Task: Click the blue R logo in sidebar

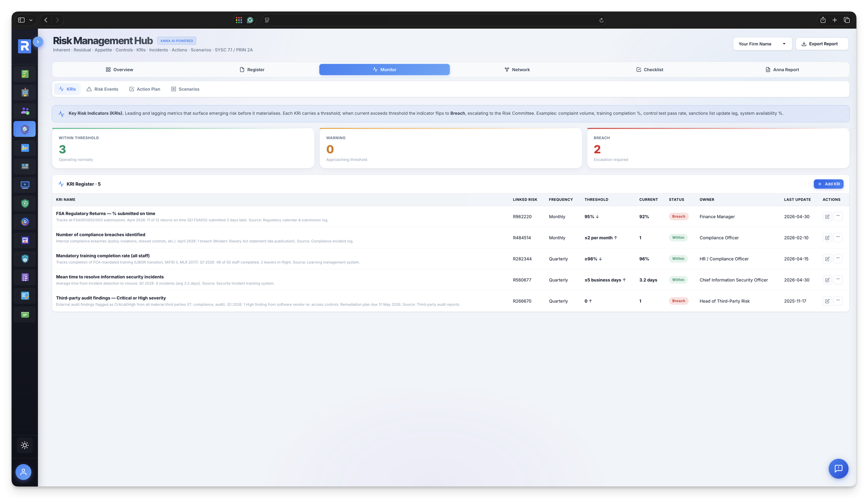Action: point(24,46)
